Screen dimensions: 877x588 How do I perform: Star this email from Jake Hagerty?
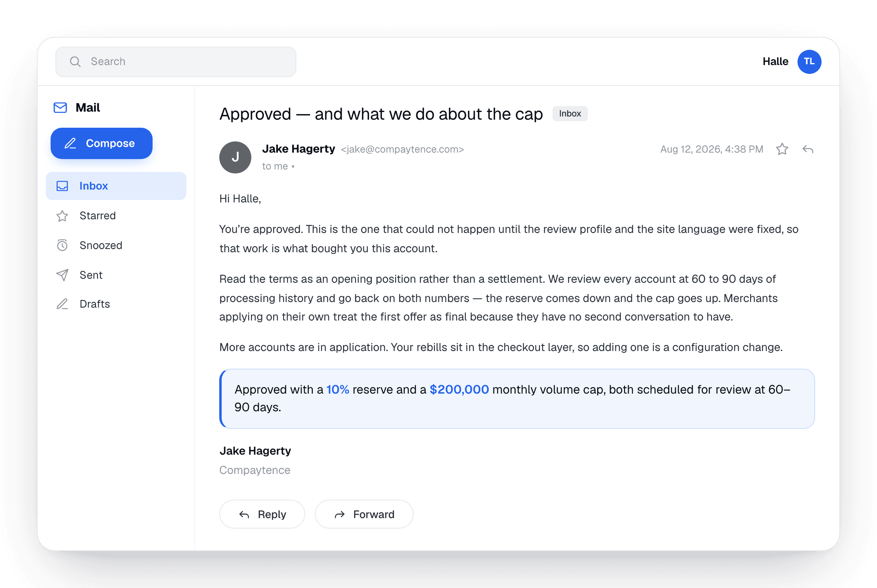coord(782,149)
